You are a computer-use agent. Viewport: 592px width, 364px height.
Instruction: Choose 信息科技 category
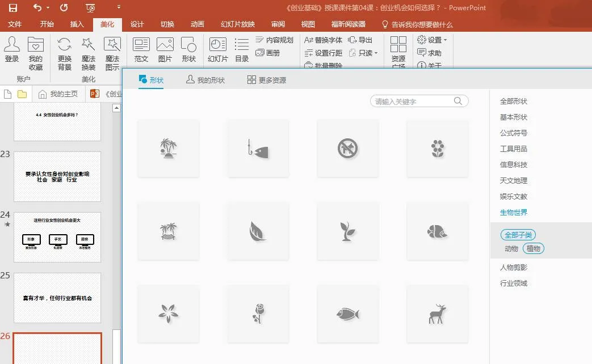514,165
